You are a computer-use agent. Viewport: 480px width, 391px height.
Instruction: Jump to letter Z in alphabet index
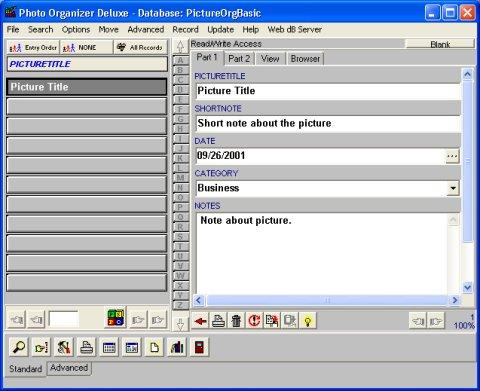point(180,305)
